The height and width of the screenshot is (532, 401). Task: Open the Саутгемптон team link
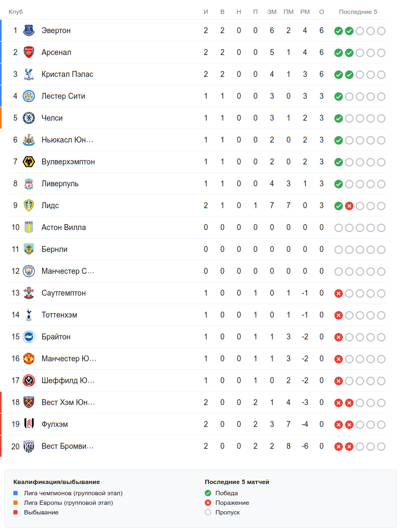pos(63,293)
